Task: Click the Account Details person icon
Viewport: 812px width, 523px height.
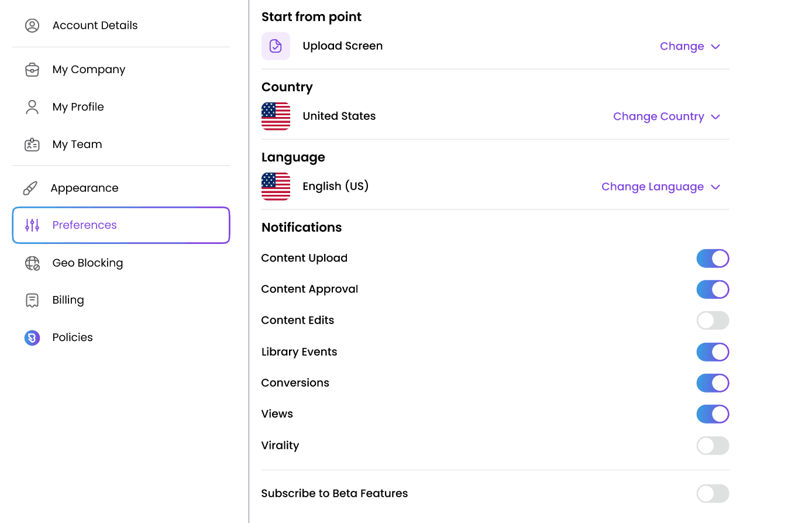Action: coord(32,25)
